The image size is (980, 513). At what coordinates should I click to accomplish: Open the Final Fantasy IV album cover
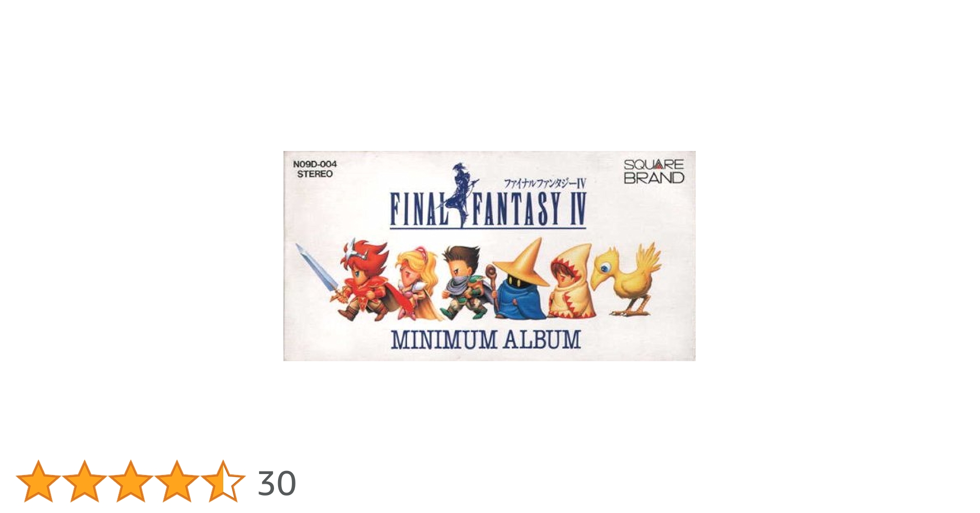click(x=489, y=255)
